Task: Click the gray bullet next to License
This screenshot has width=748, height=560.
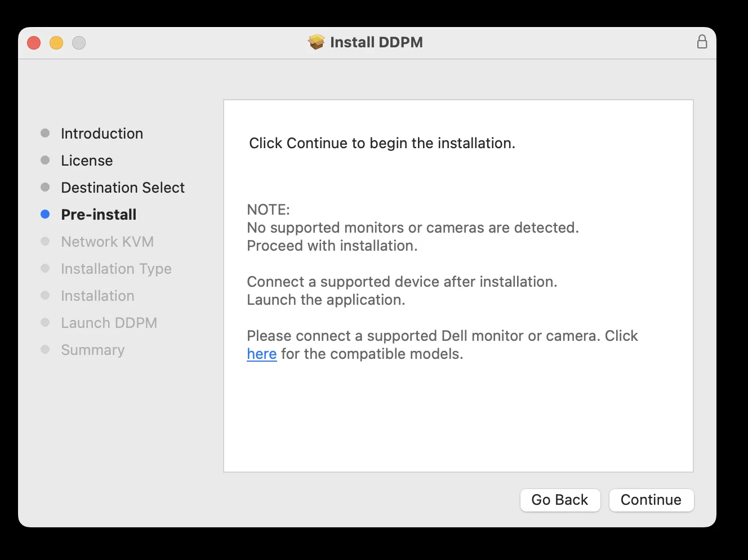Action: tap(46, 161)
